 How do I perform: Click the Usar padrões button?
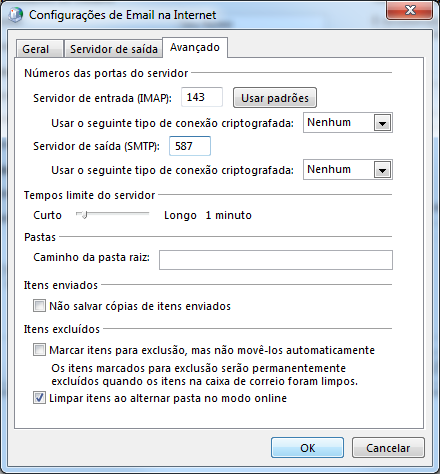pos(275,98)
